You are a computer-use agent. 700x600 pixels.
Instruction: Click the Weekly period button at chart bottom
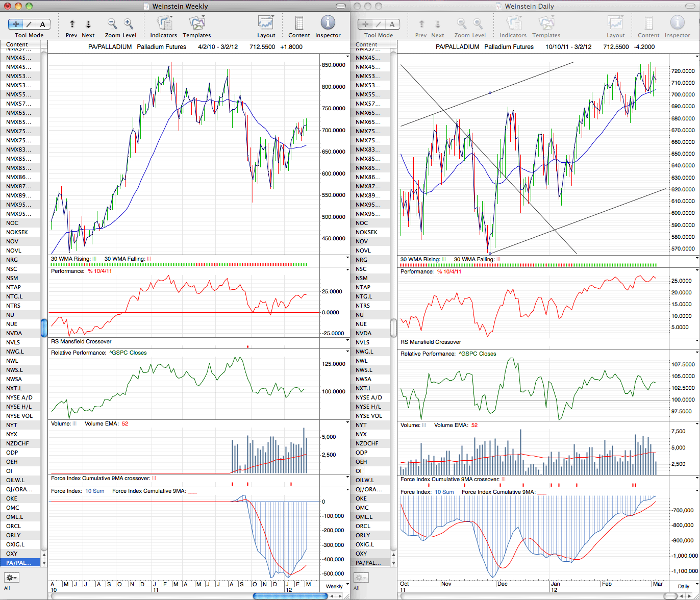335,586
